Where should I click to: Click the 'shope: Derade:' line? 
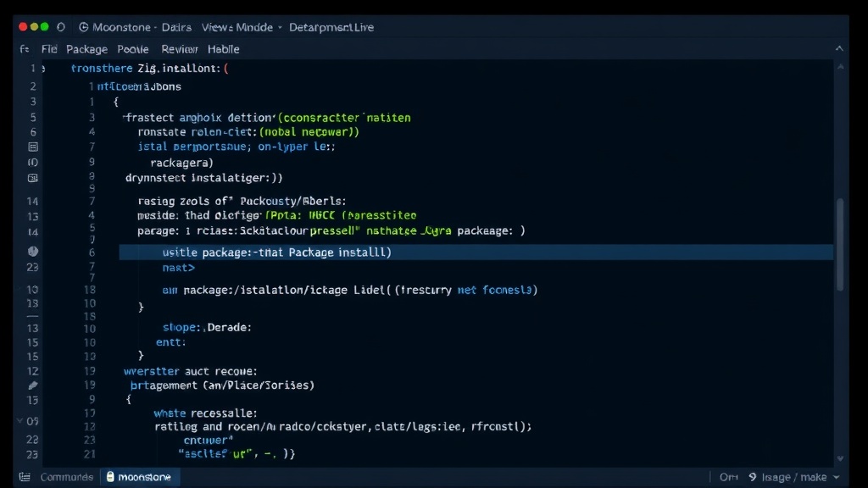[x=207, y=327]
